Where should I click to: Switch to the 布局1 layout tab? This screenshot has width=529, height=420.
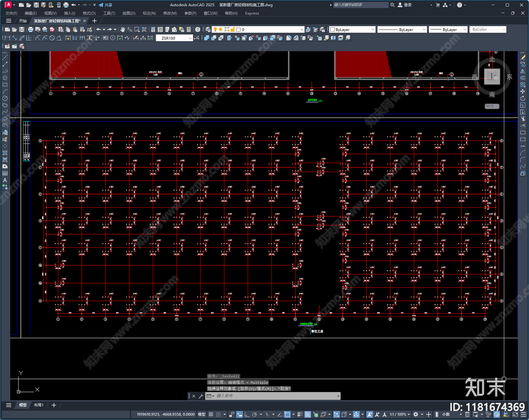[x=39, y=405]
